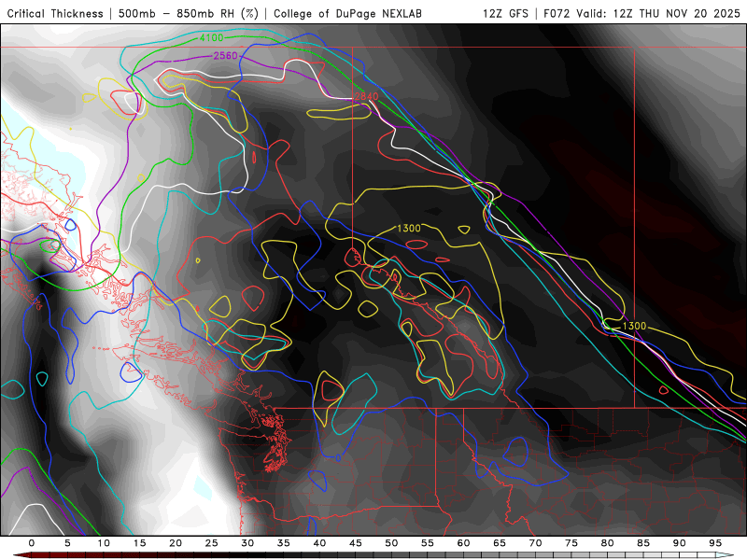This screenshot has height=560, width=747.
Task: Select the 15 tick on the color bar
Action: click(139, 543)
